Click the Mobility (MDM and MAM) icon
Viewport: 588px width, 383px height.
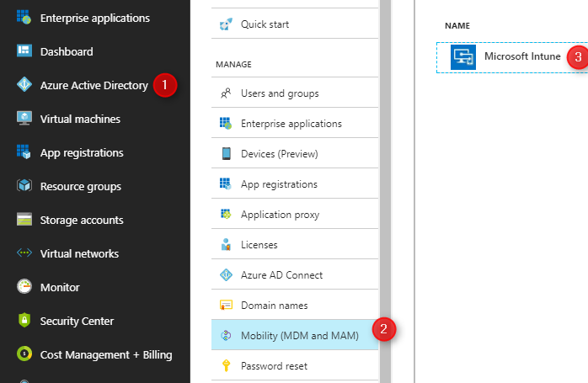point(226,335)
